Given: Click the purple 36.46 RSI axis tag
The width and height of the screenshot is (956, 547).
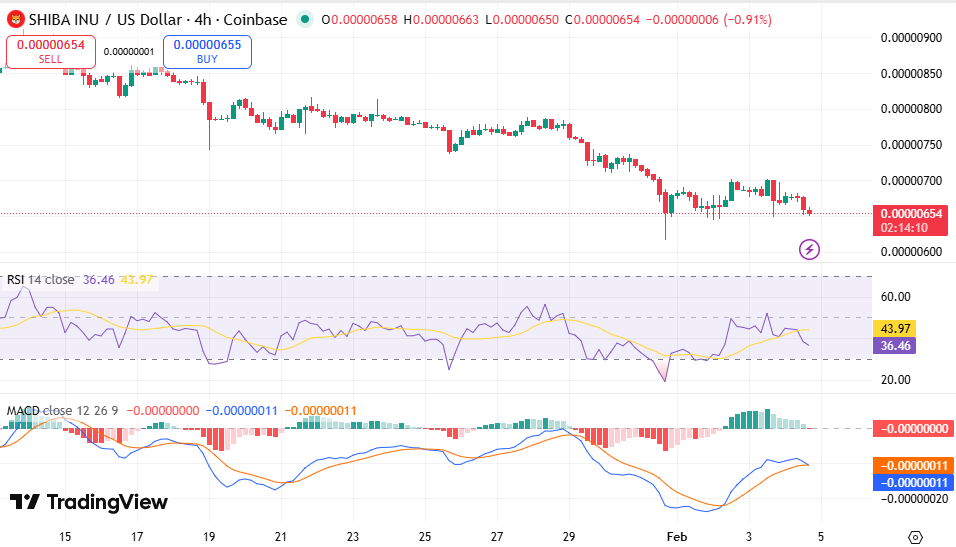Looking at the screenshot, I should tap(894, 346).
